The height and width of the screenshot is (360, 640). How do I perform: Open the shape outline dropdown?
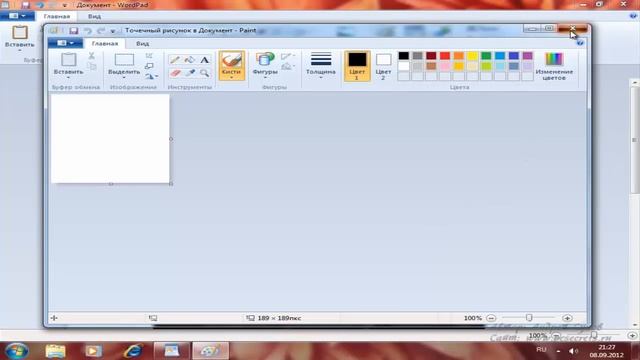[288, 56]
